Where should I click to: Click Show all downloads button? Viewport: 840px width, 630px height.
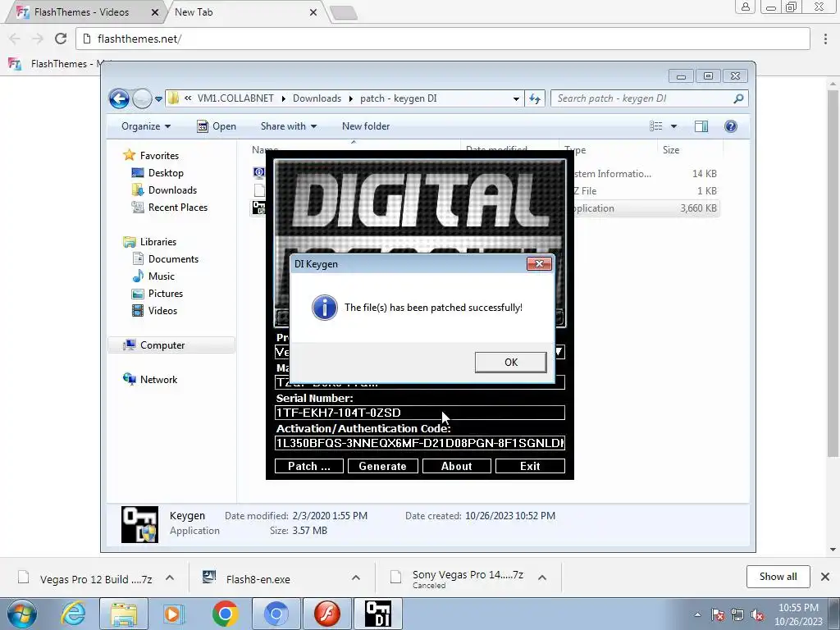click(778, 577)
